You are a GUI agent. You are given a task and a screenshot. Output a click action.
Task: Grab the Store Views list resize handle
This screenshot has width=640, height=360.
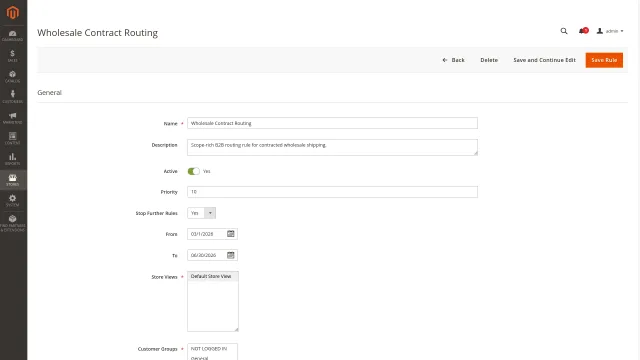pos(236,329)
